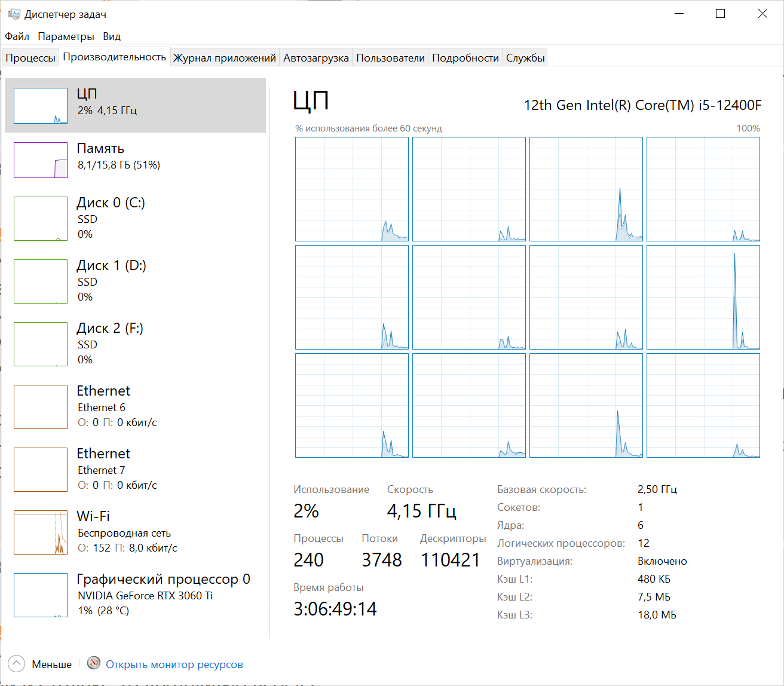784x686 pixels.
Task: Click the Меньше label to collapse details
Action: coord(52,664)
